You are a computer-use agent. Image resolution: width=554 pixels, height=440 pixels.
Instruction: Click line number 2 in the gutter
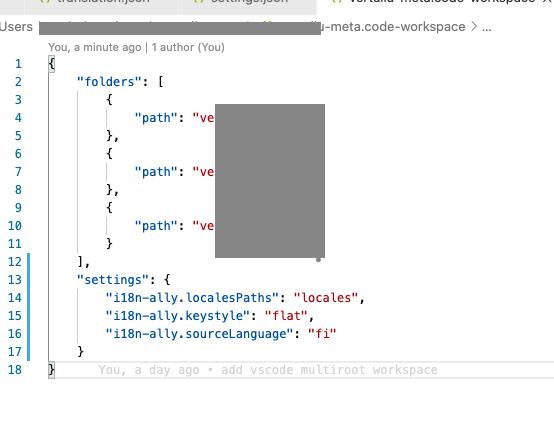click(x=18, y=82)
